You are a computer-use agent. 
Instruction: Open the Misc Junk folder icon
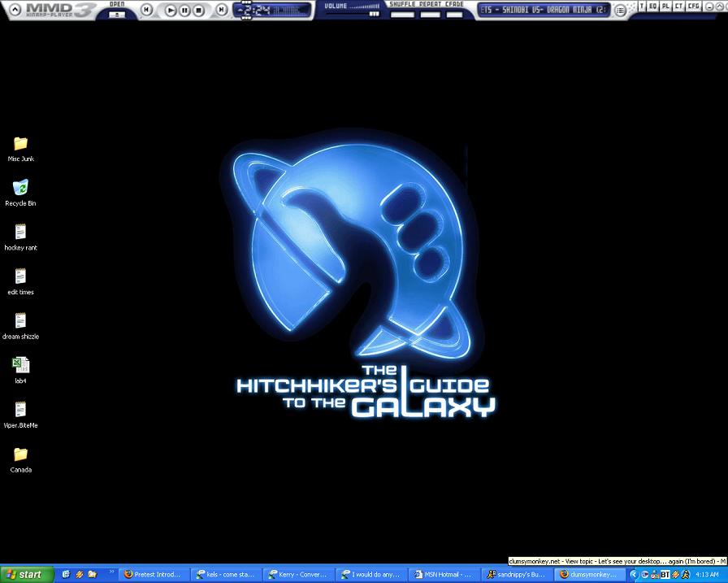(x=20, y=144)
